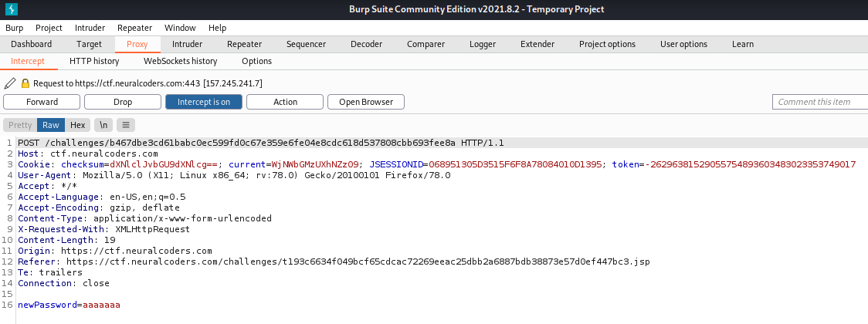Click the pencil edit icon beside request target

(10, 83)
